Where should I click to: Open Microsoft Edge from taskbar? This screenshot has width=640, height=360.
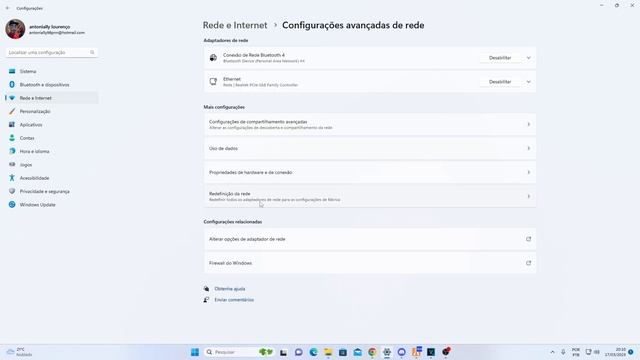click(x=313, y=352)
